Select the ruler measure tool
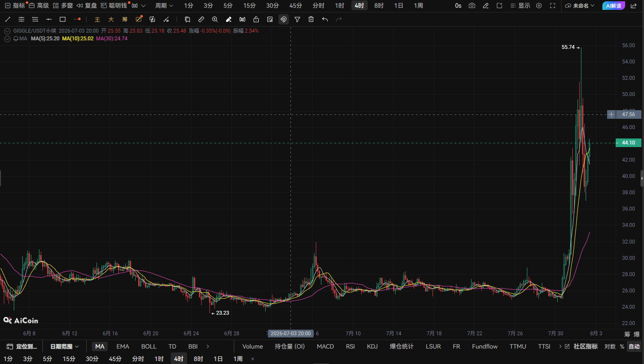644x364 pixels. pos(201,19)
